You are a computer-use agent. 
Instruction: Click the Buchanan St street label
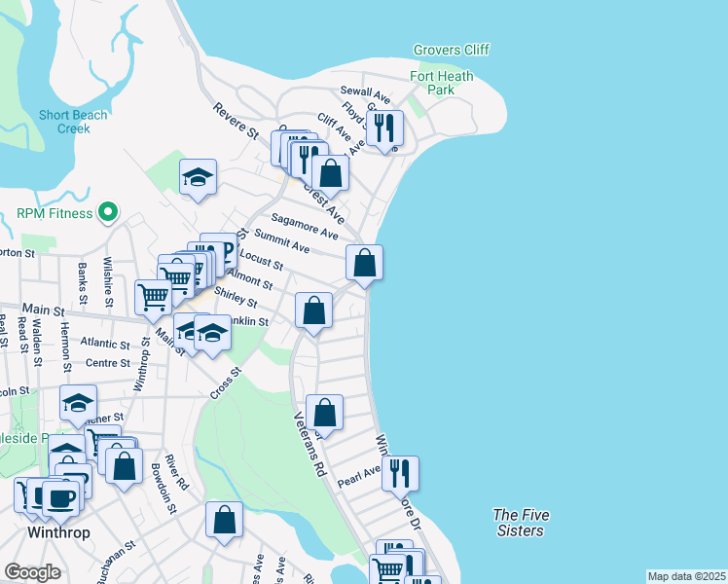116,563
